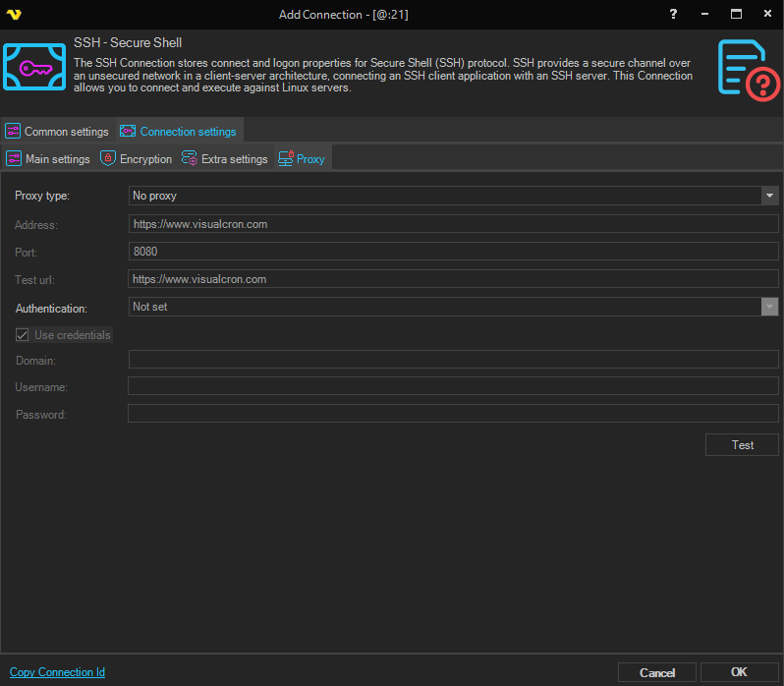Screen dimensions: 784x686
Task: Click the VisualCron logo in title bar
Action: click(x=14, y=14)
